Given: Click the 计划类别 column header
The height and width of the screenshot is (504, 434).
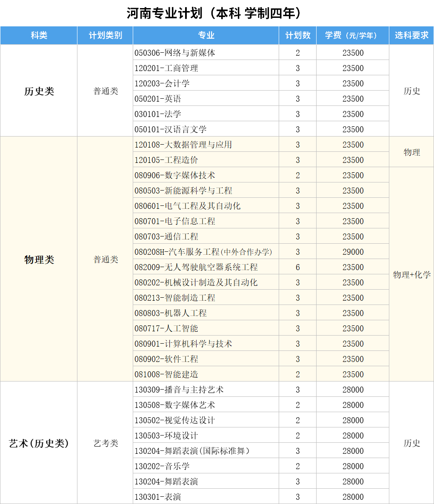Looking at the screenshot, I should (x=105, y=35).
